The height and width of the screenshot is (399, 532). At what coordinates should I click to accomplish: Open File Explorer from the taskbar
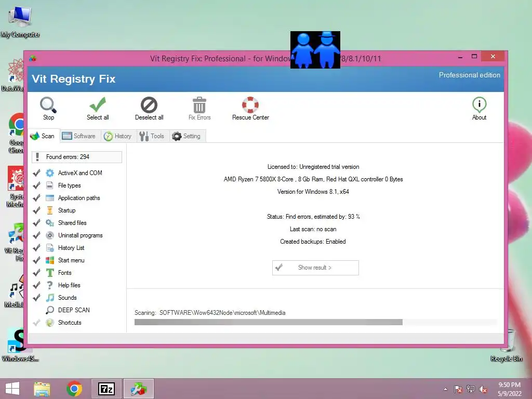point(42,389)
